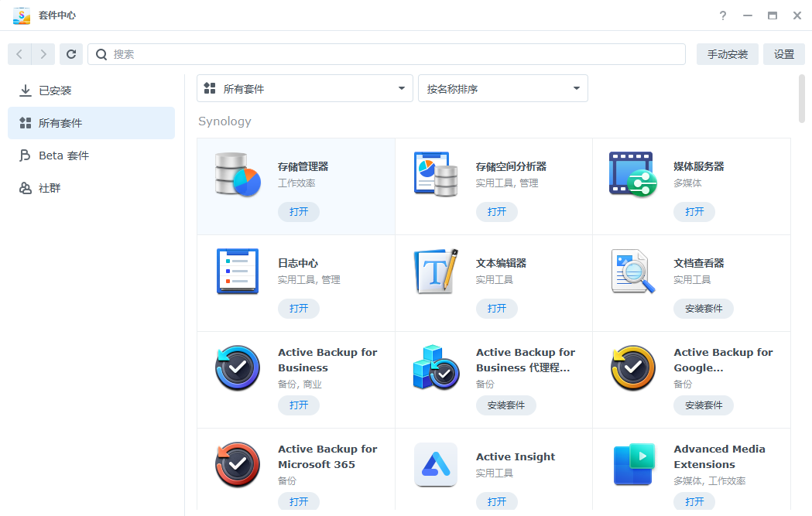
Task: Click the Synology section heading
Action: [x=224, y=121]
